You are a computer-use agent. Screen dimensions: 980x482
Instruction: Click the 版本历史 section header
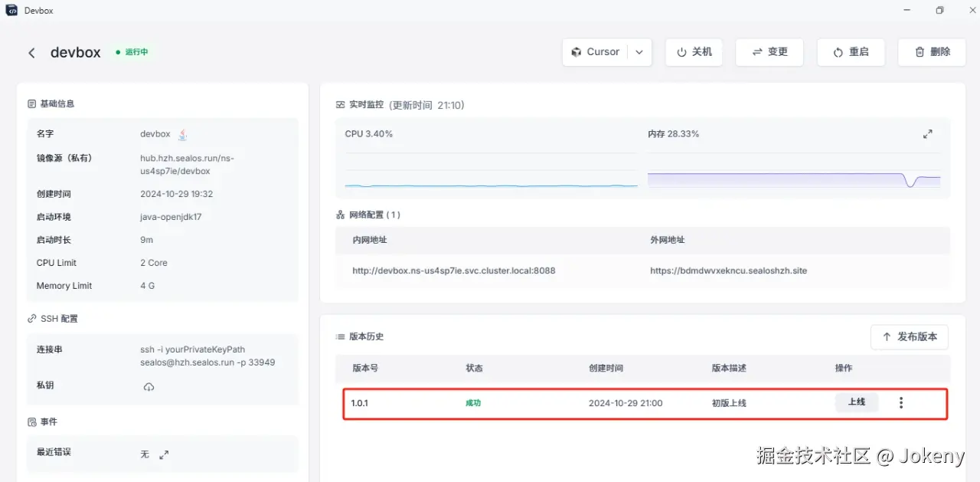(x=360, y=336)
